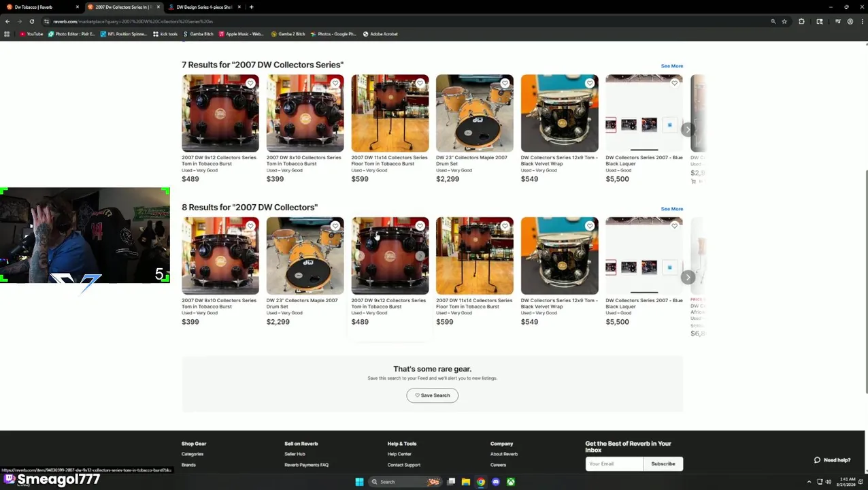This screenshot has height=490, width=868.
Task: Focus the Your Email input field
Action: tap(614, 463)
